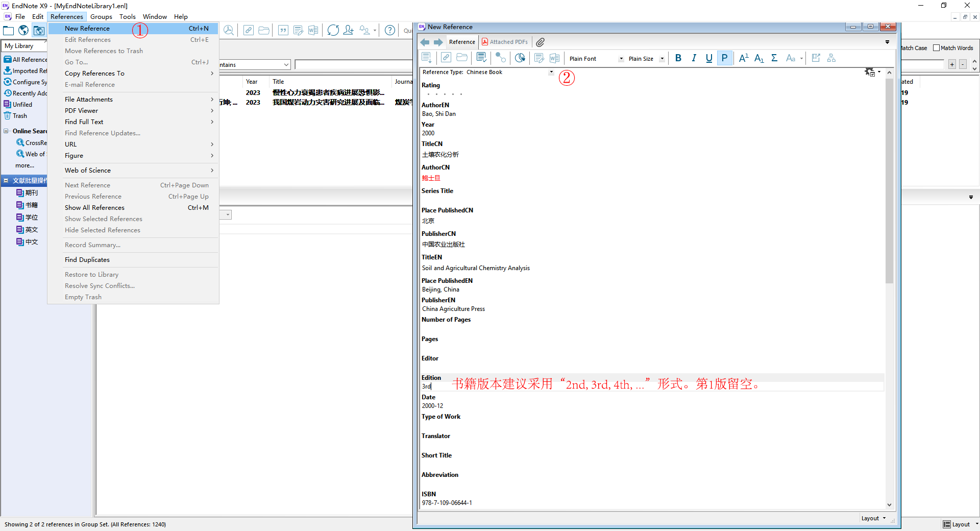Switch to Attached PDFs tab
This screenshot has width=980, height=531.
coord(505,42)
